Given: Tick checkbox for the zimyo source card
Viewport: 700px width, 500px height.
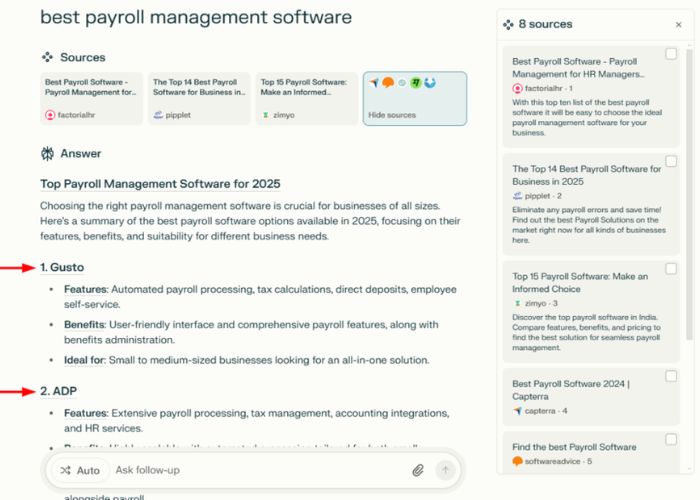Looking at the screenshot, I should click(671, 269).
